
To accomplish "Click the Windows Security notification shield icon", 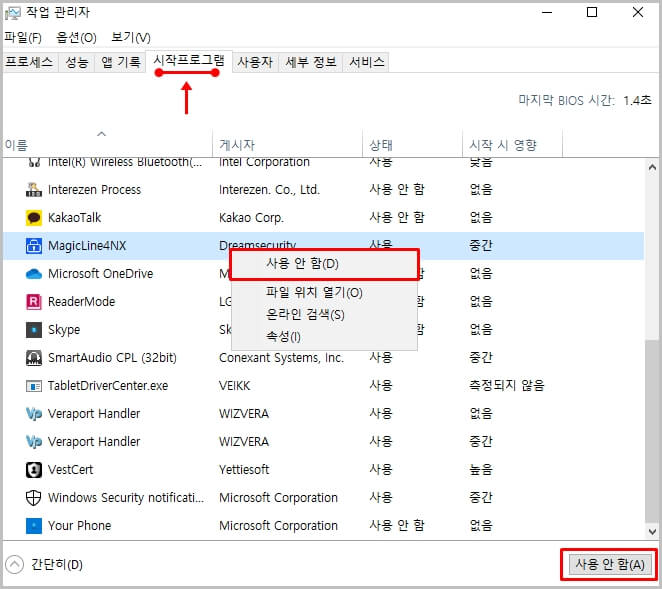I will (x=34, y=498).
